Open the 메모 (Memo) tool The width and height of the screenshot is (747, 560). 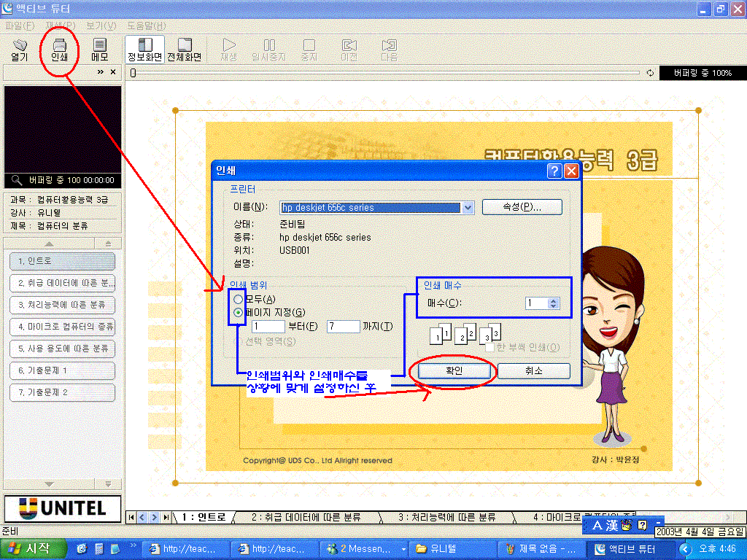pyautogui.click(x=100, y=50)
